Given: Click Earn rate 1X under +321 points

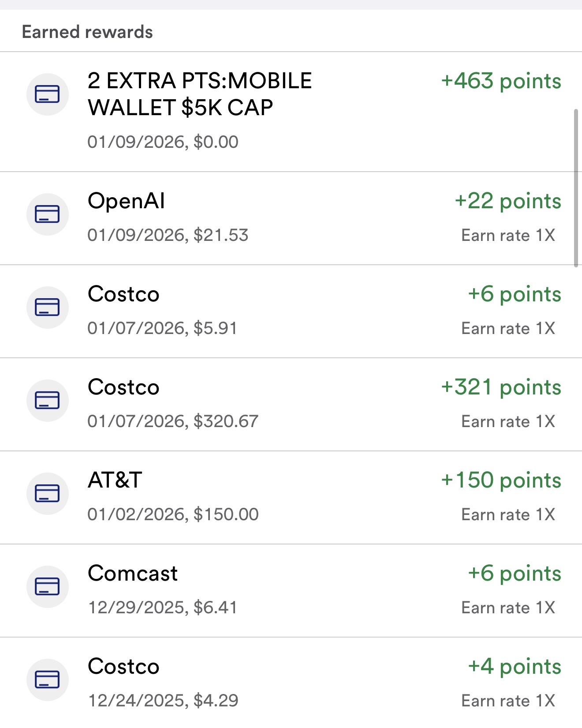Looking at the screenshot, I should [x=508, y=422].
